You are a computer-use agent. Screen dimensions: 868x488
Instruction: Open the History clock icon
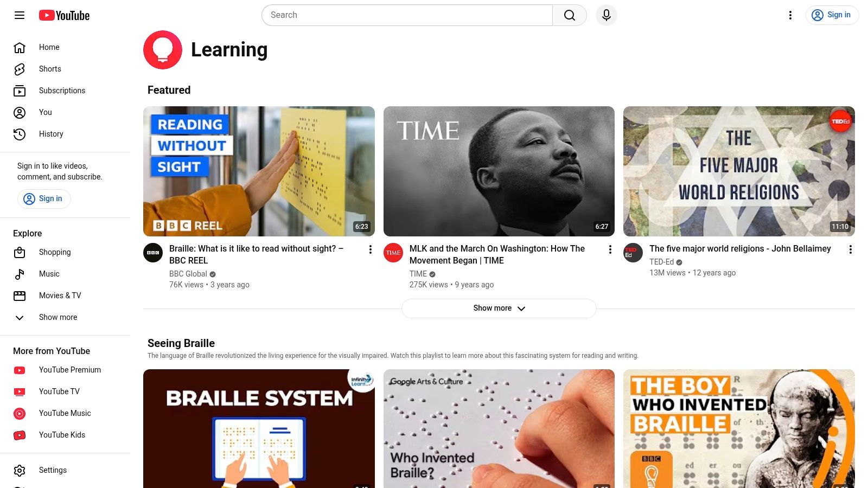tap(20, 134)
